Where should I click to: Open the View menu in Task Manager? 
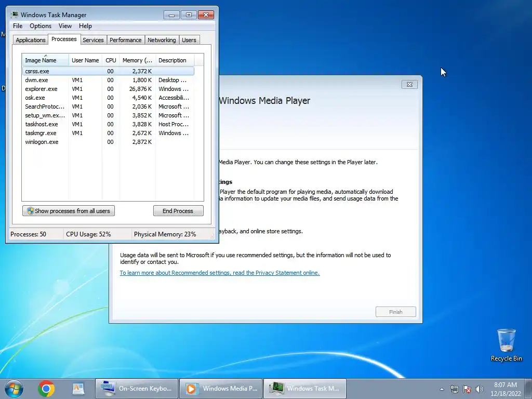click(x=65, y=26)
